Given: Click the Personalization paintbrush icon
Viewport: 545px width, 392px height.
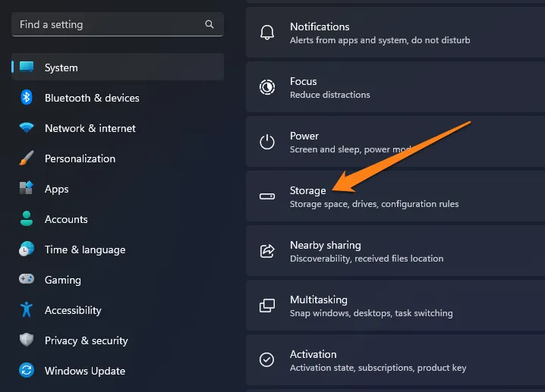Looking at the screenshot, I should [27, 158].
